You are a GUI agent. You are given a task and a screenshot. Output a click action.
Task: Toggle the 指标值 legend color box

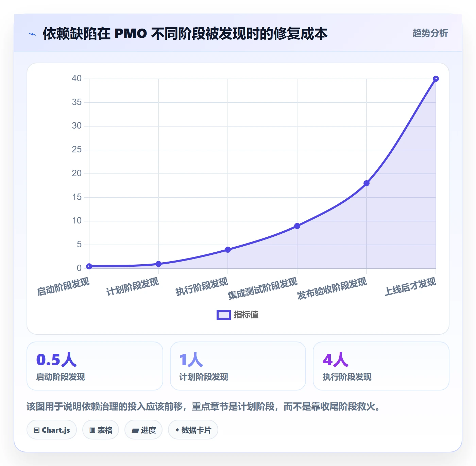point(224,315)
